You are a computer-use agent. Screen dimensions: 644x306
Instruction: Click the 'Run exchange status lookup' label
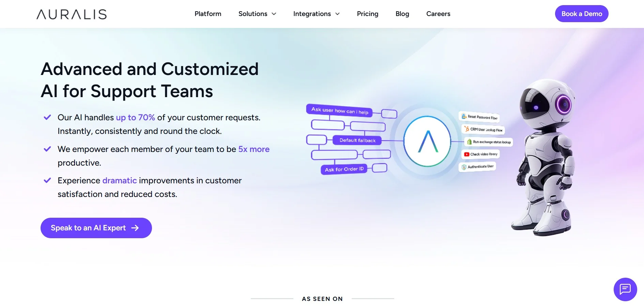(x=492, y=142)
